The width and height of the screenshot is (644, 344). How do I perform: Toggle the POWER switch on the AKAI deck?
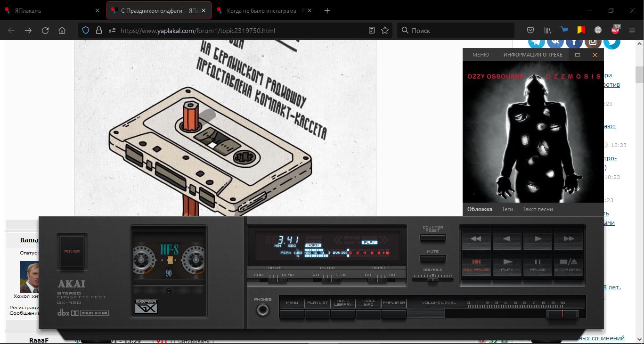tap(72, 252)
